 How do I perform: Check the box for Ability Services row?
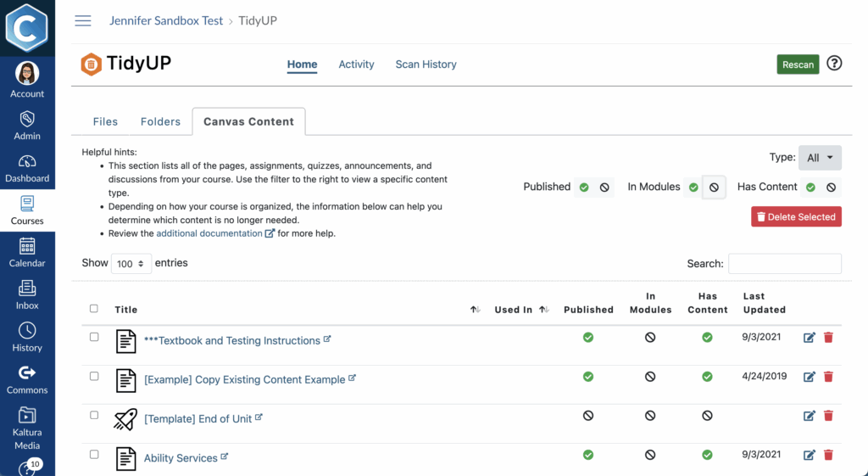pos(94,455)
